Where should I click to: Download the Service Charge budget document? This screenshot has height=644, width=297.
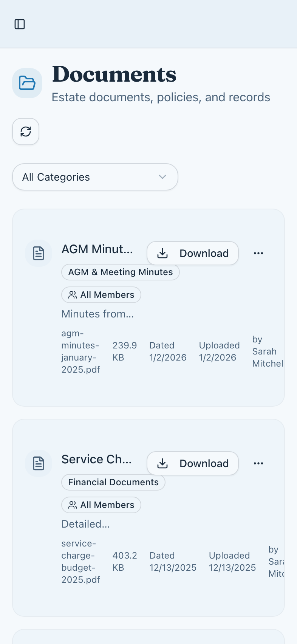[193, 463]
